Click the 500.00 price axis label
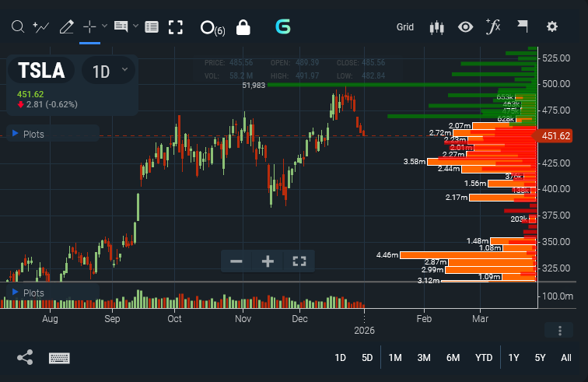The width and height of the screenshot is (588, 382). pos(556,84)
